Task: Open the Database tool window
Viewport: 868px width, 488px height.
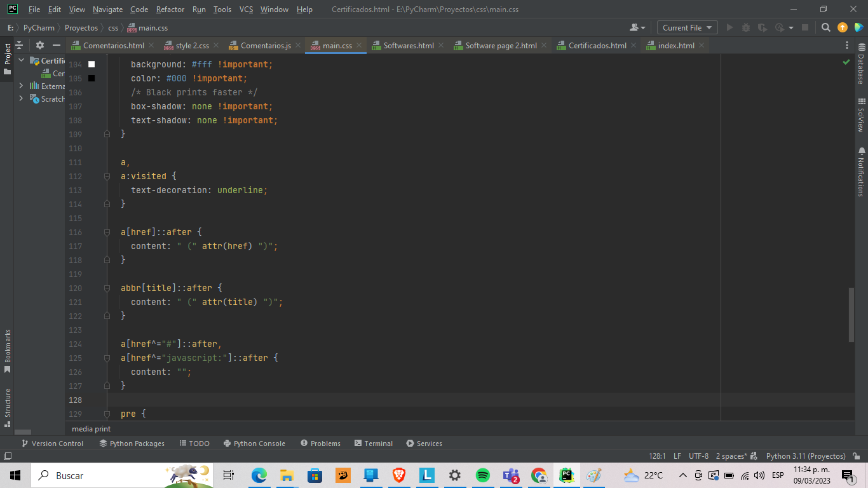Action: (862, 65)
